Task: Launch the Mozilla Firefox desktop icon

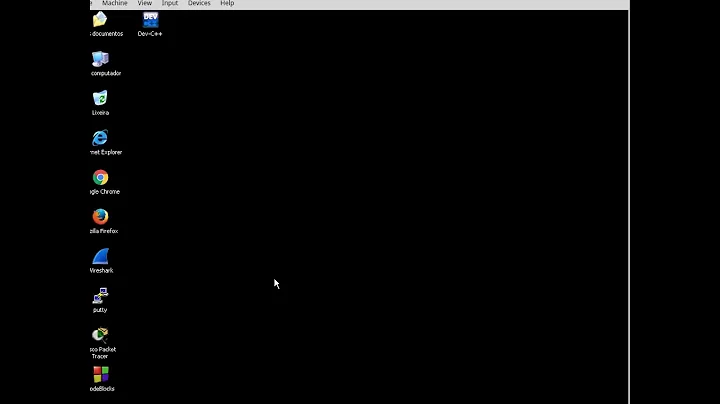Action: click(100, 217)
